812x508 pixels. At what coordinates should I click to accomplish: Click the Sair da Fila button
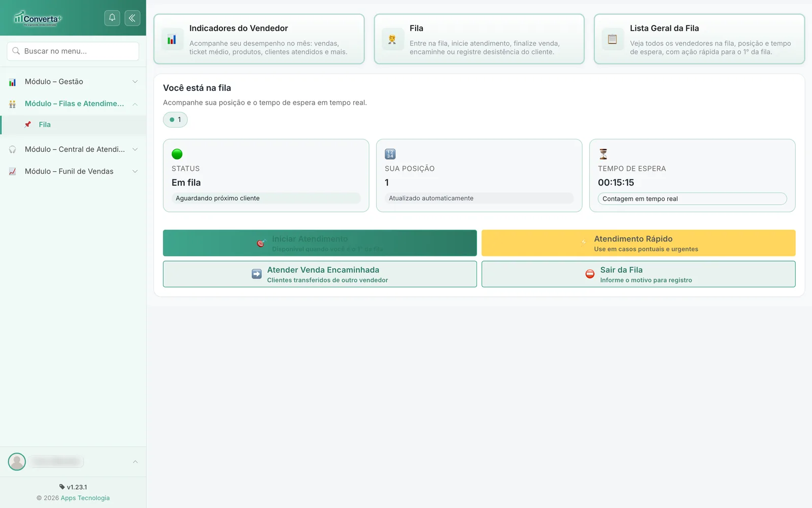(x=638, y=274)
